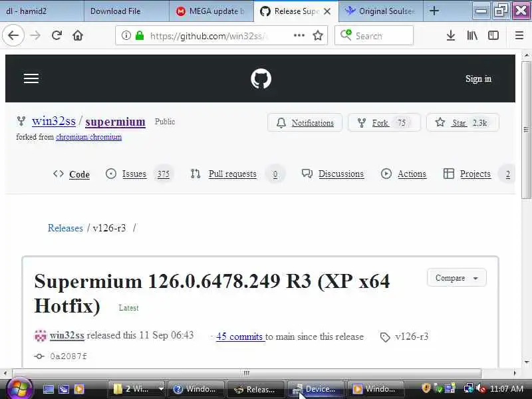Click the Fork 75 button
The image size is (532, 399).
384,122
